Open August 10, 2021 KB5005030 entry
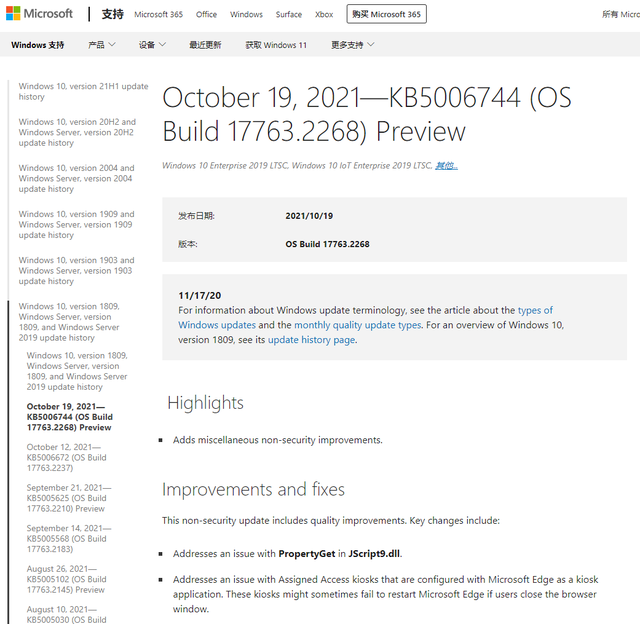Screen dimensions: 640x624 pyautogui.click(x=67, y=614)
